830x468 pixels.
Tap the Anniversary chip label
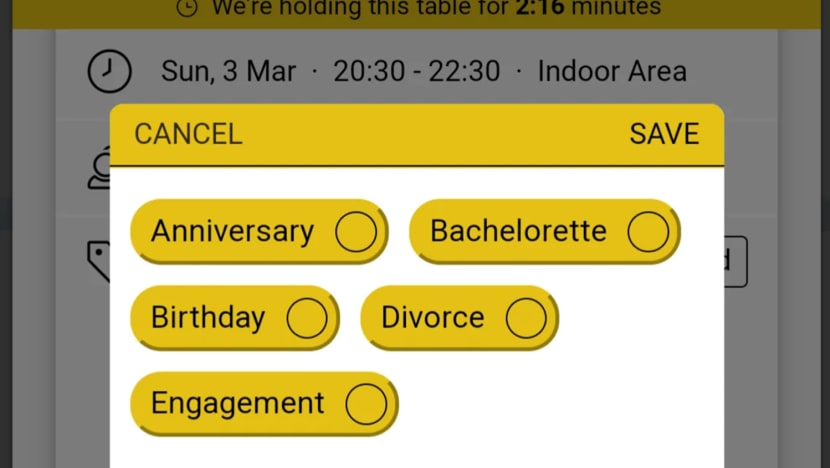point(232,232)
